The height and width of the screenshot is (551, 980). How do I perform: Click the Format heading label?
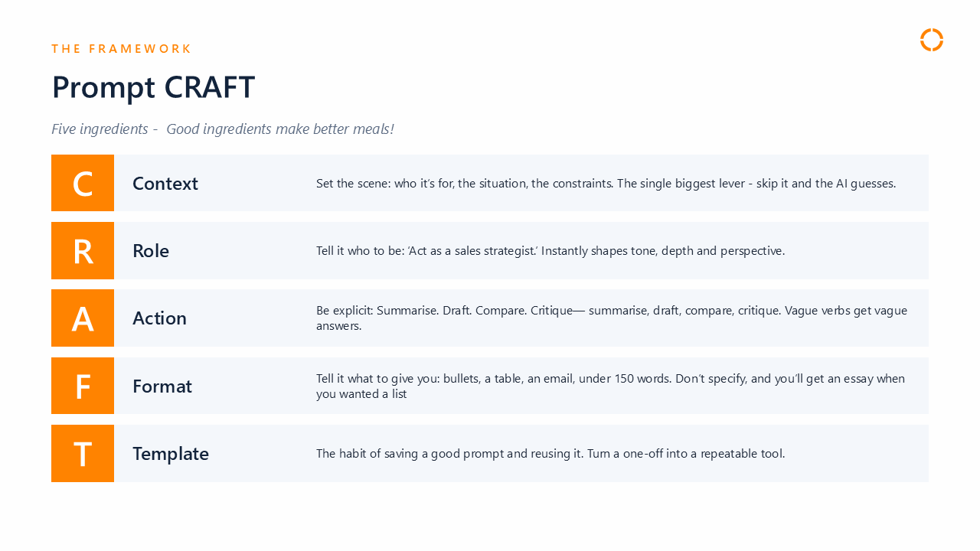click(x=162, y=386)
